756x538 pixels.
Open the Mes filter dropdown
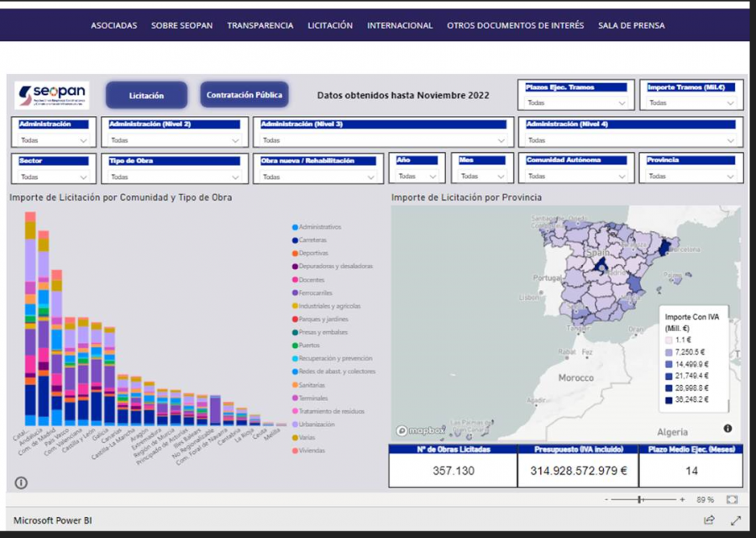click(481, 177)
